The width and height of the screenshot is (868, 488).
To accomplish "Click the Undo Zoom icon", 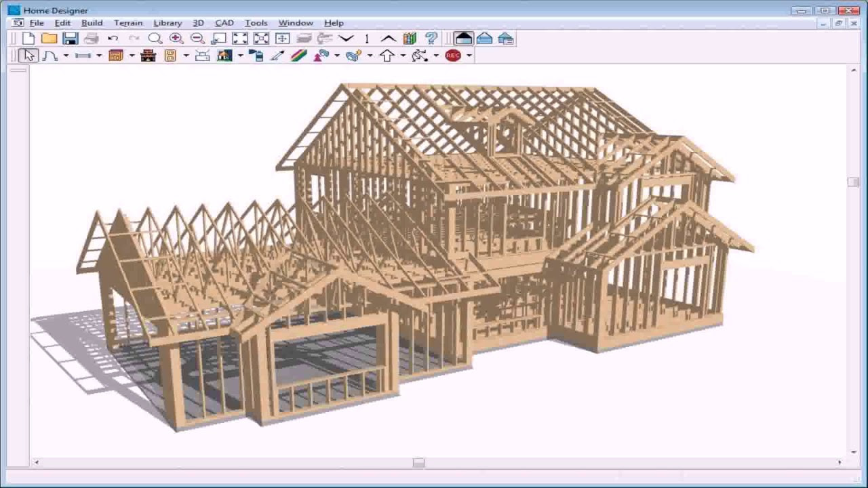I will click(x=218, y=39).
